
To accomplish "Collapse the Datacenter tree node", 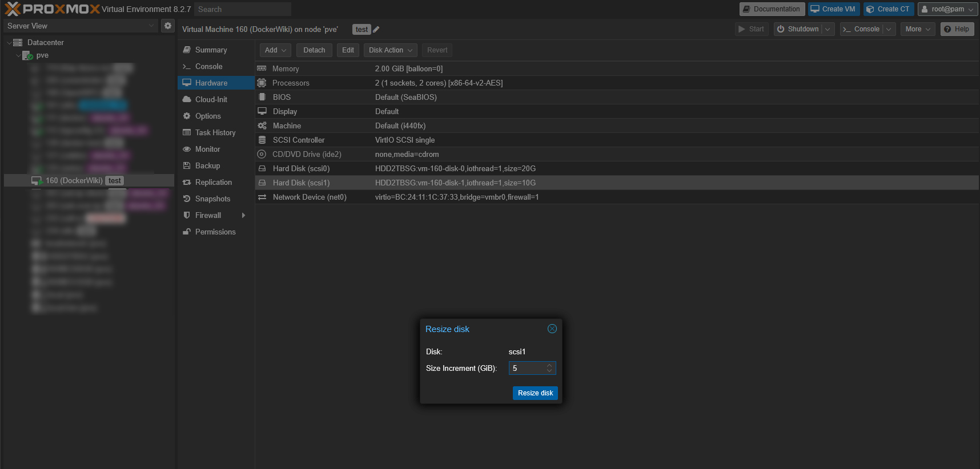I will [9, 43].
